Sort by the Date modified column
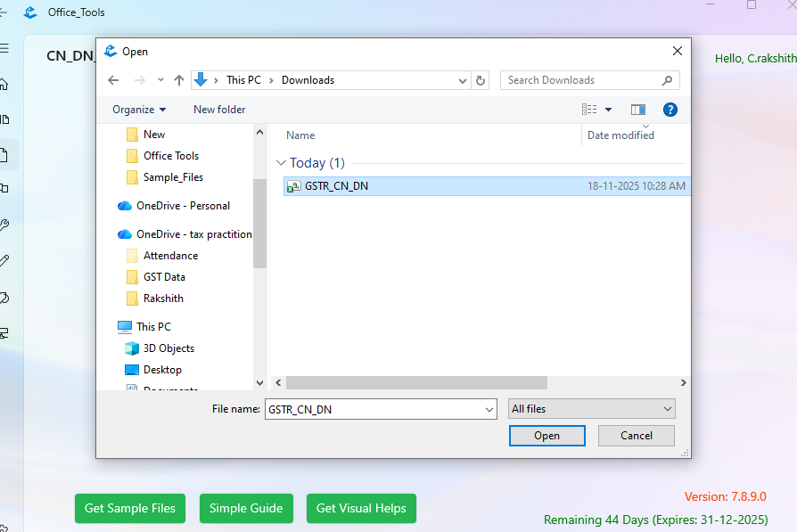This screenshot has height=532, width=797. tap(620, 135)
